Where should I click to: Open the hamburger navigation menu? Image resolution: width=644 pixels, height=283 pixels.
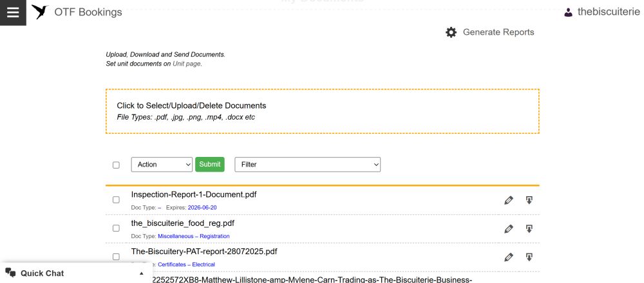point(13,12)
